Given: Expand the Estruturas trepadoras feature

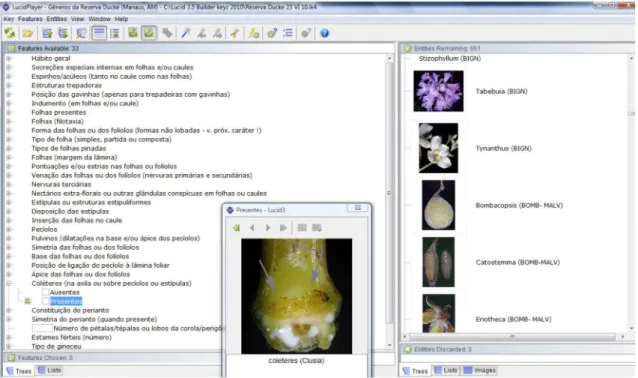Looking at the screenshot, I should (x=9, y=85).
